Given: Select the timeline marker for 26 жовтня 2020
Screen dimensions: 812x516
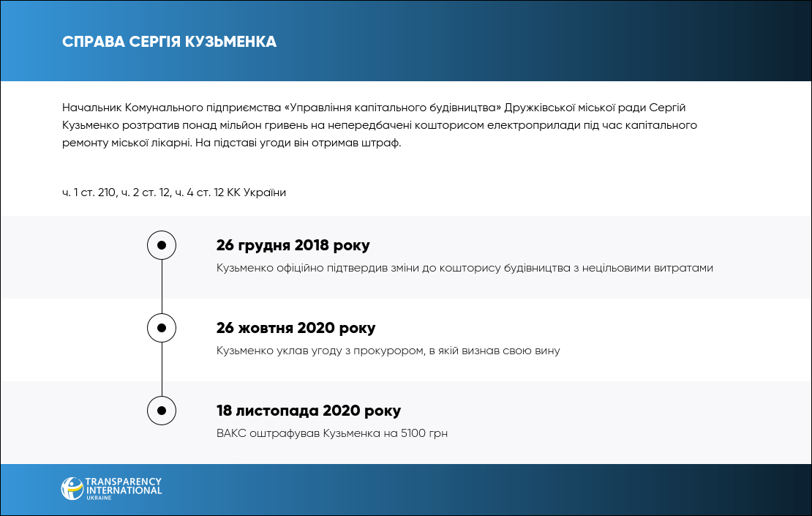Looking at the screenshot, I should click(x=162, y=327).
